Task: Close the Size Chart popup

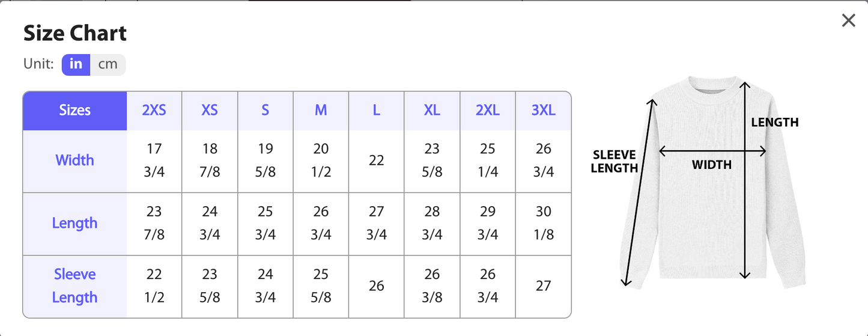Action: point(848,20)
